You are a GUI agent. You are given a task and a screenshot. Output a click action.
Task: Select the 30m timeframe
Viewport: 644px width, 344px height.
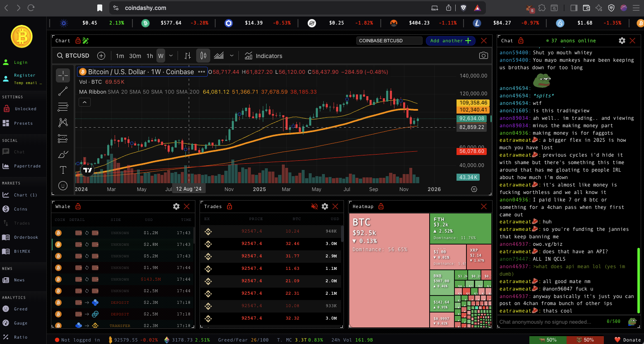(135, 56)
